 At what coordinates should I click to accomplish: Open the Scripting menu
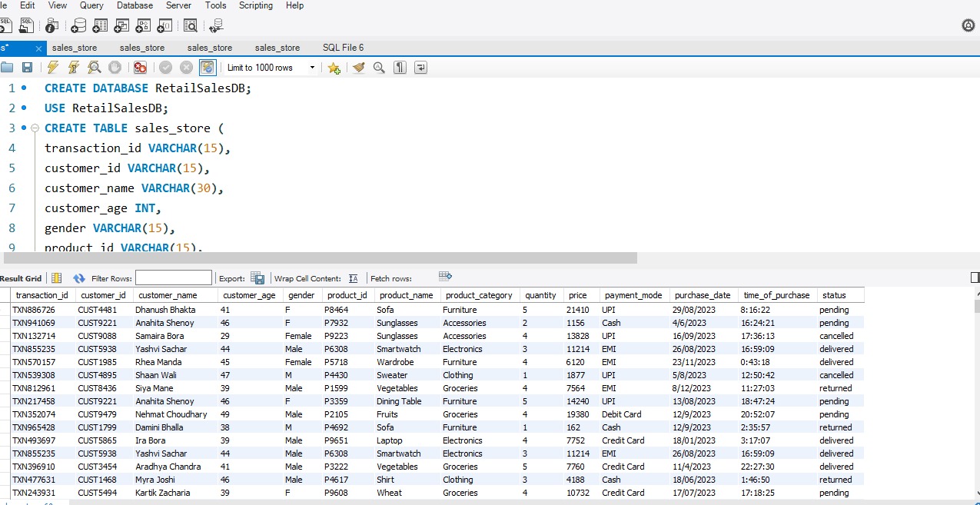tap(256, 5)
